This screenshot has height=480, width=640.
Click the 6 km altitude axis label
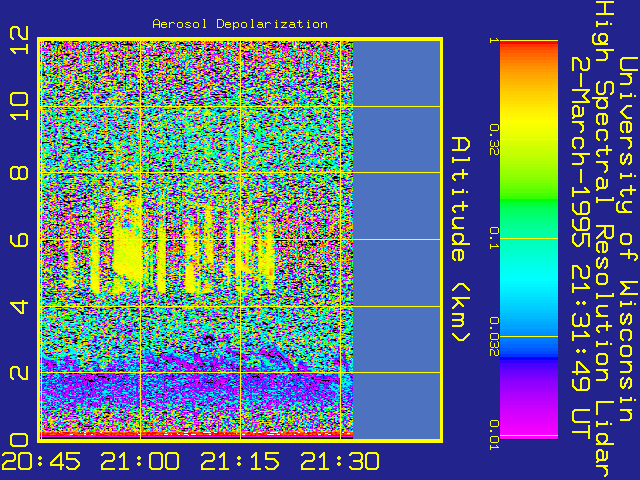(19, 240)
